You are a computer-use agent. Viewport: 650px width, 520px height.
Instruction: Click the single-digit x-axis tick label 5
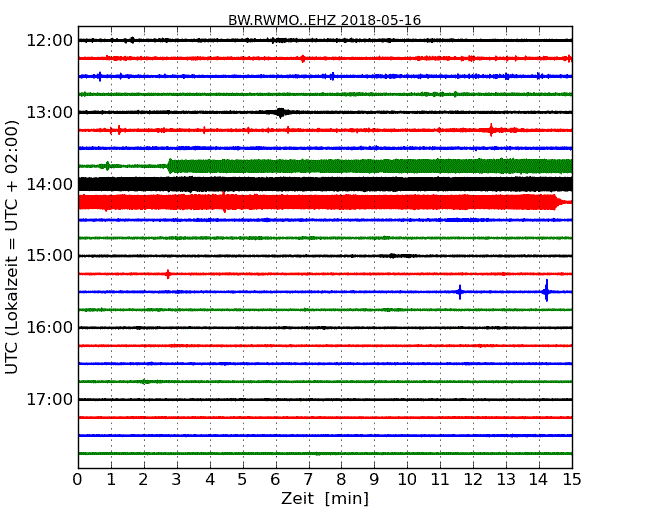coord(243,479)
